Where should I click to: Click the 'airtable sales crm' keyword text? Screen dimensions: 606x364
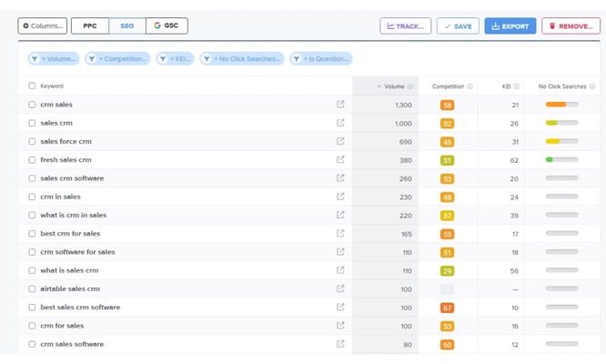coord(70,288)
